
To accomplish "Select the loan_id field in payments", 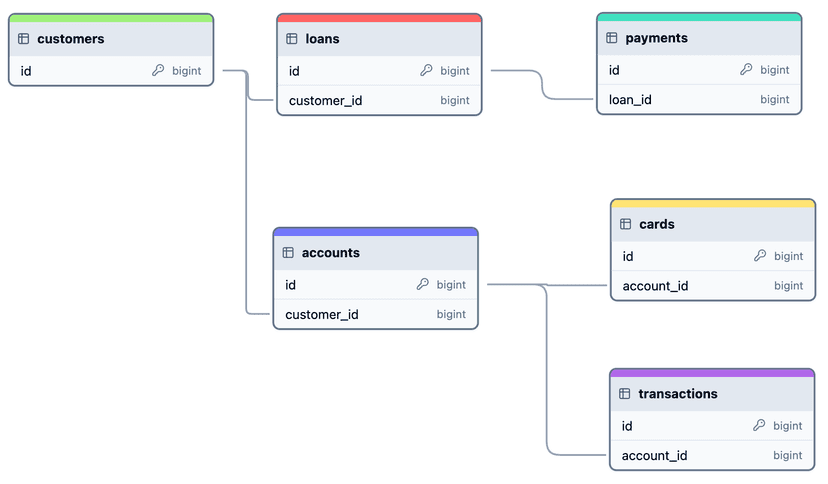I will tap(631, 100).
